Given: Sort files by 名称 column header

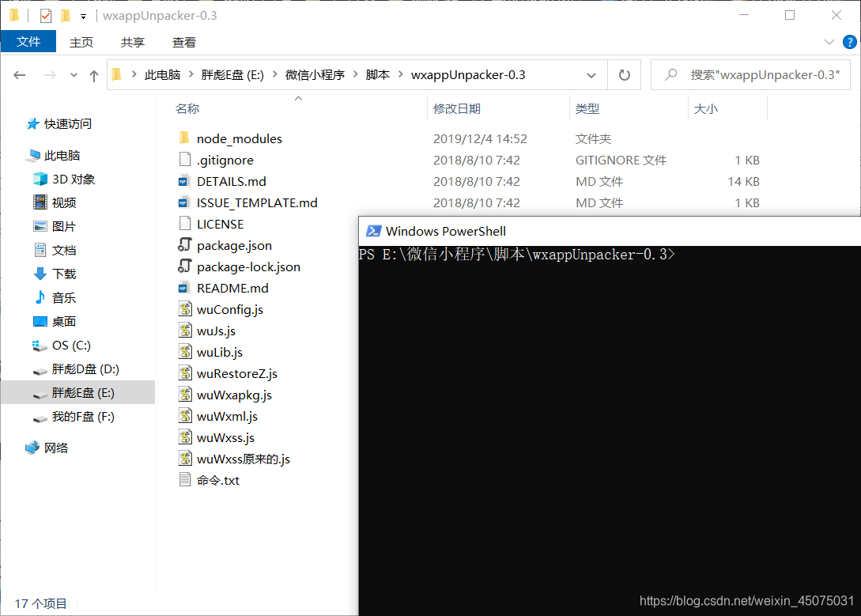Looking at the screenshot, I should click(187, 108).
